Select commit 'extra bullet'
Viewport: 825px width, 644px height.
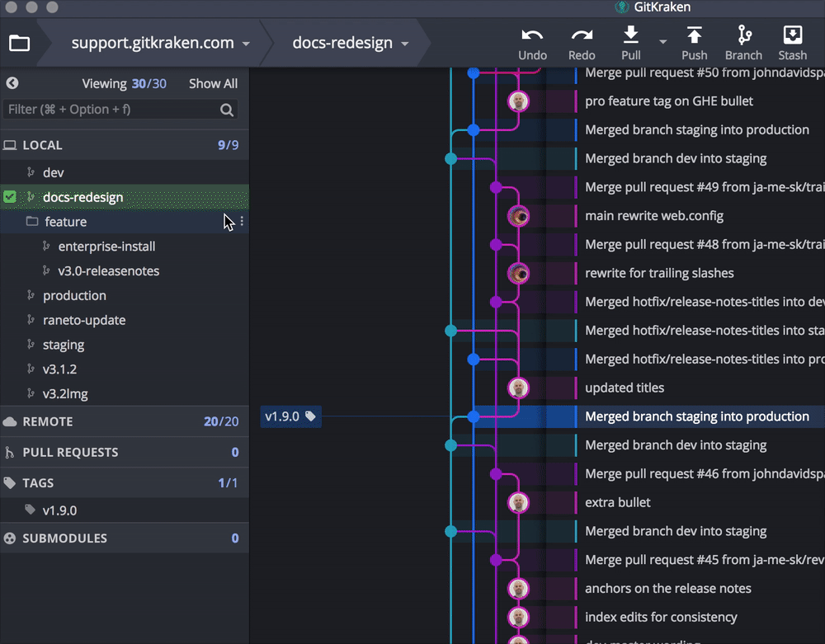[x=618, y=502]
